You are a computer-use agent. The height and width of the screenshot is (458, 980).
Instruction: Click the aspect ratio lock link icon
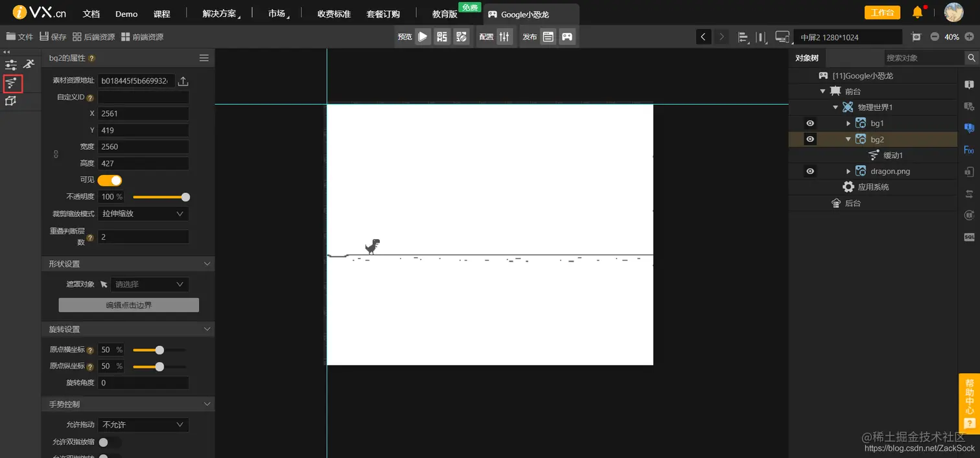(56, 155)
